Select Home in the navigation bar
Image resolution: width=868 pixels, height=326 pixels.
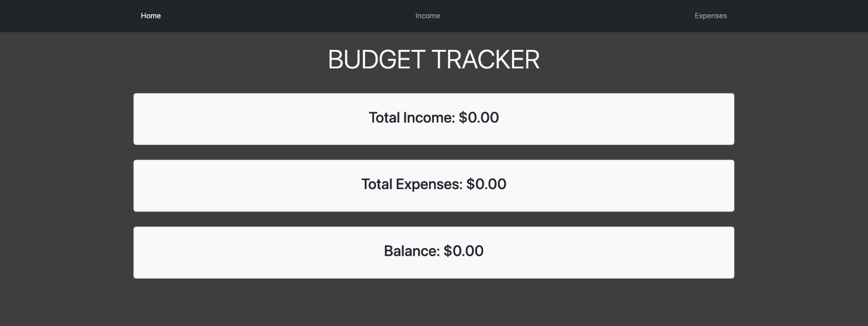click(x=150, y=16)
